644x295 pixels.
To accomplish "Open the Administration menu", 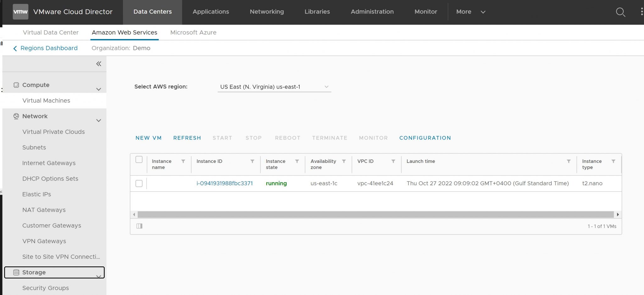I will [372, 12].
